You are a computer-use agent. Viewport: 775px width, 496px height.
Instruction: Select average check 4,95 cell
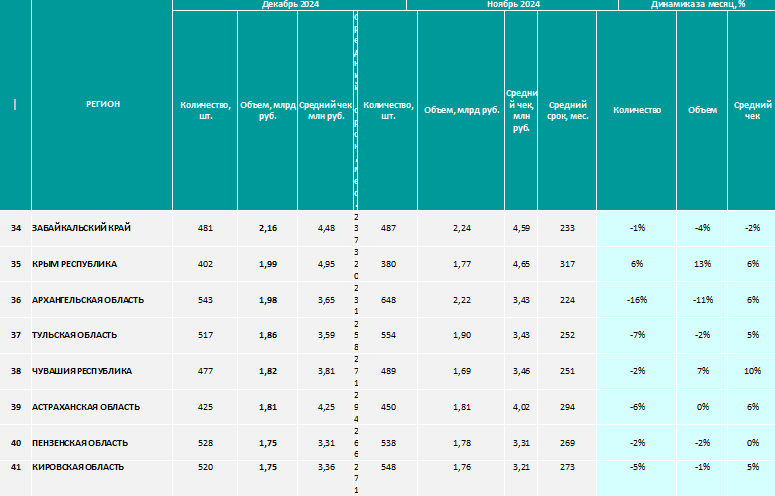point(326,264)
